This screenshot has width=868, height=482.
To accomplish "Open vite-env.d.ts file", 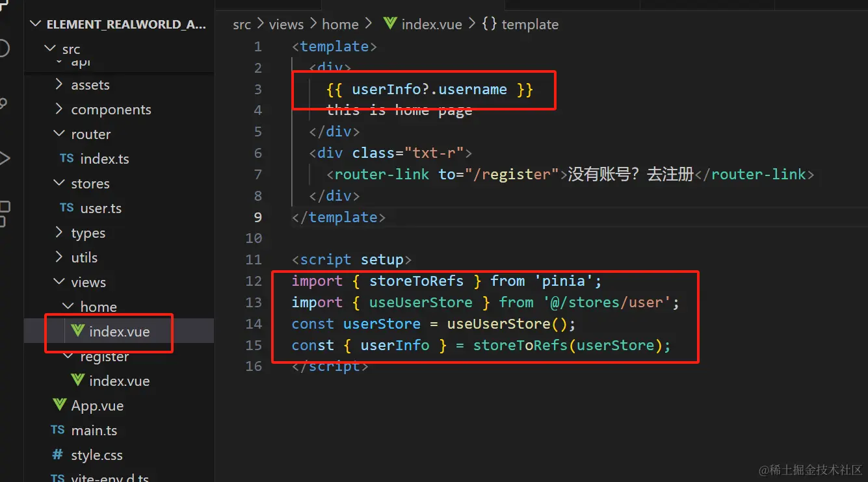I will pyautogui.click(x=110, y=477).
